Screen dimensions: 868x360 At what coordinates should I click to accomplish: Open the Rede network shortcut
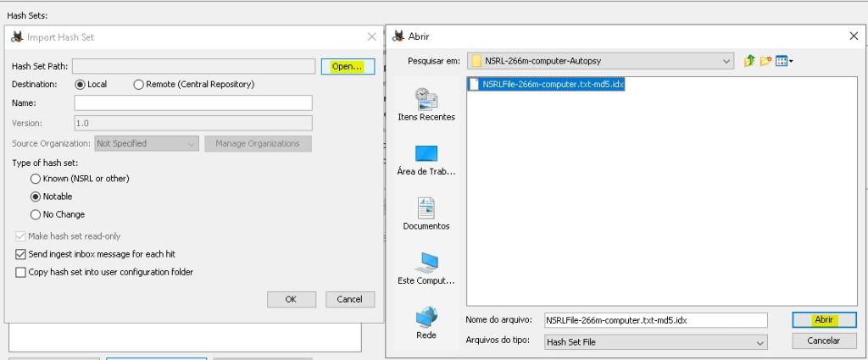pyautogui.click(x=426, y=323)
